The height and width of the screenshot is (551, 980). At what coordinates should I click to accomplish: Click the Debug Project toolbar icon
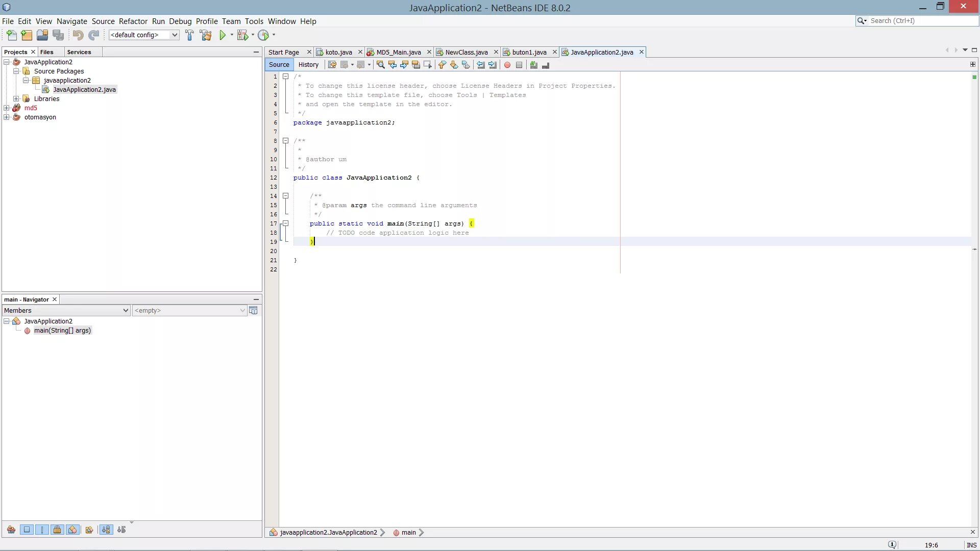pyautogui.click(x=241, y=35)
